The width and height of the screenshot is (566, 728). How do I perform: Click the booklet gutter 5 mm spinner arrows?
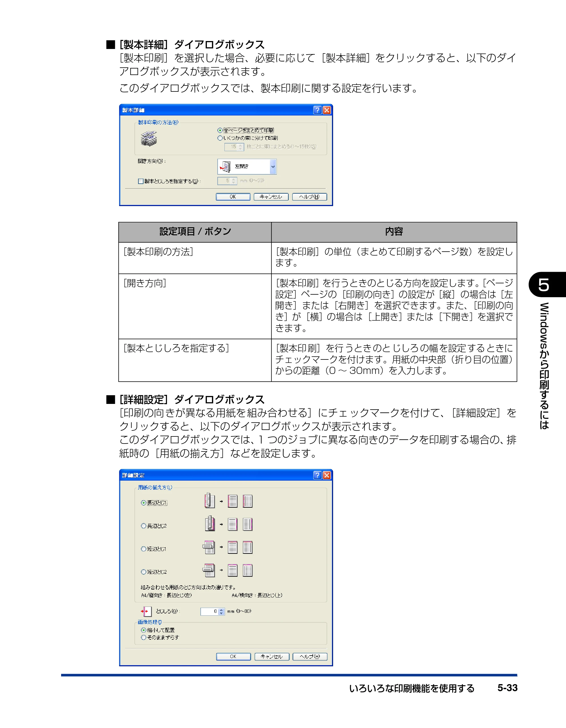(x=233, y=181)
